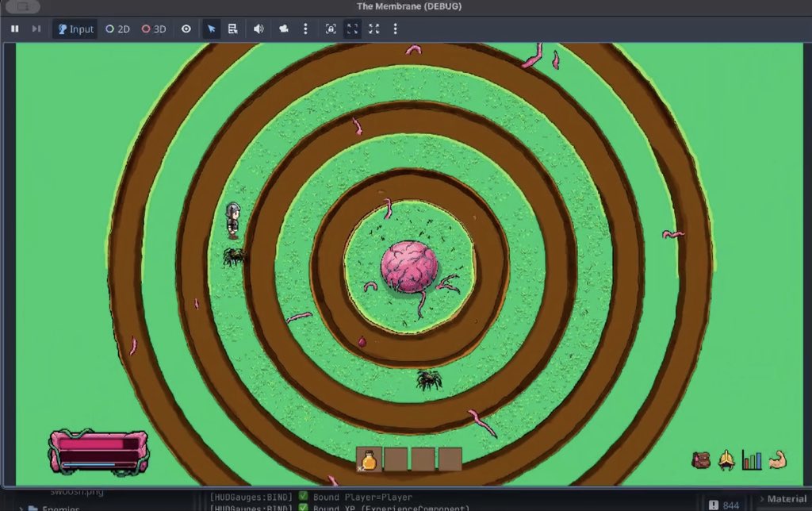The height and width of the screenshot is (511, 812).
Task: Select the potion inventory slot
Action: pos(369,459)
